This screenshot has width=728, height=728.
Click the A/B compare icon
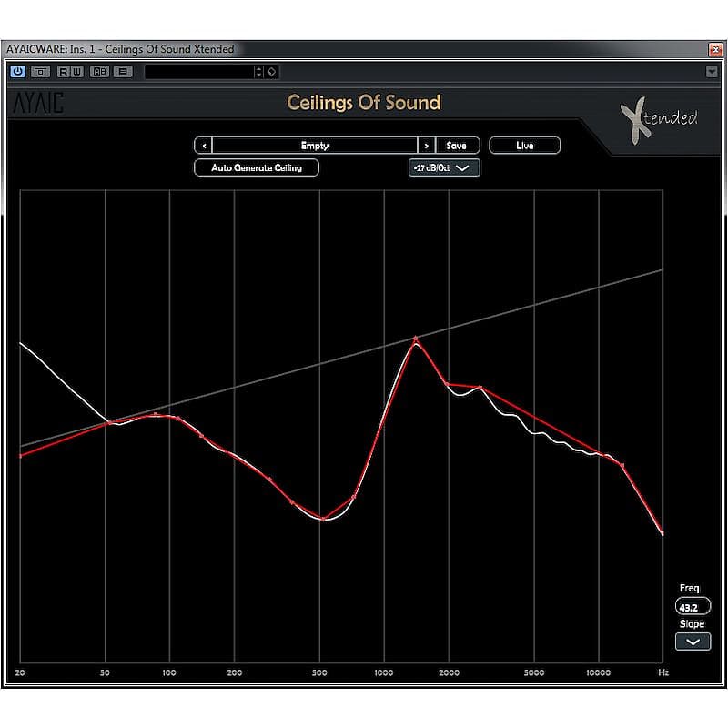[101, 72]
